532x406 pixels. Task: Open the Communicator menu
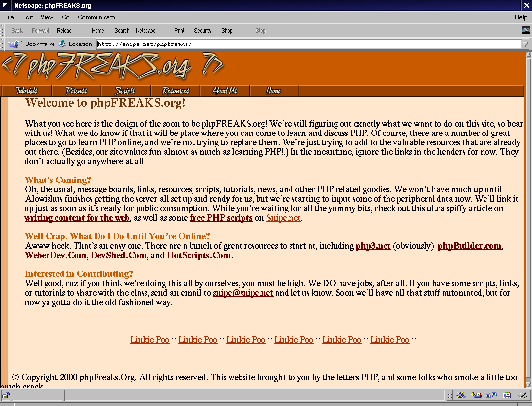click(97, 17)
